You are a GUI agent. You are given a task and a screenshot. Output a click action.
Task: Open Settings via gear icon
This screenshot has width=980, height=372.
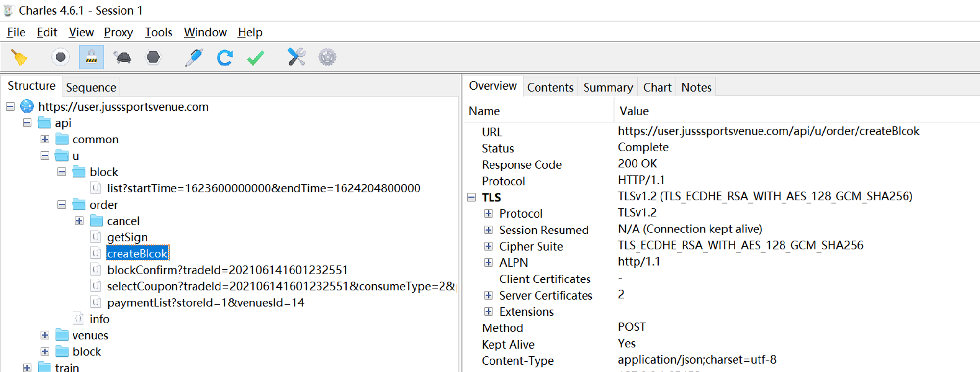click(327, 57)
